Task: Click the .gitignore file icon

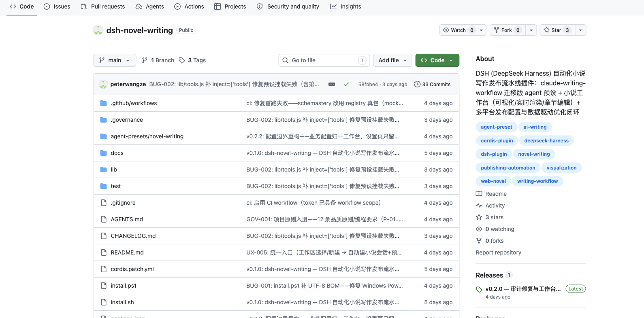Action: tap(103, 203)
